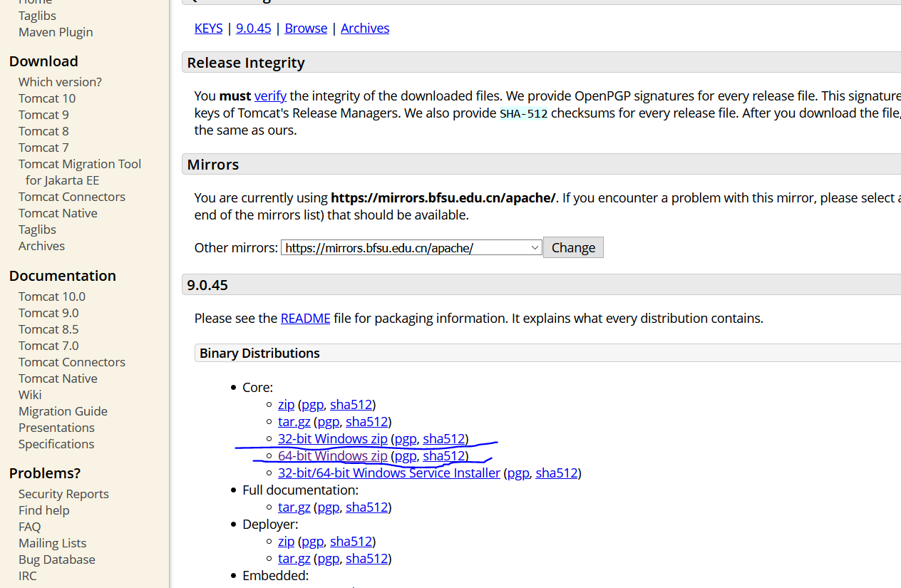This screenshot has width=901, height=588.
Task: Open the Specifications sidebar link
Action: 56,444
